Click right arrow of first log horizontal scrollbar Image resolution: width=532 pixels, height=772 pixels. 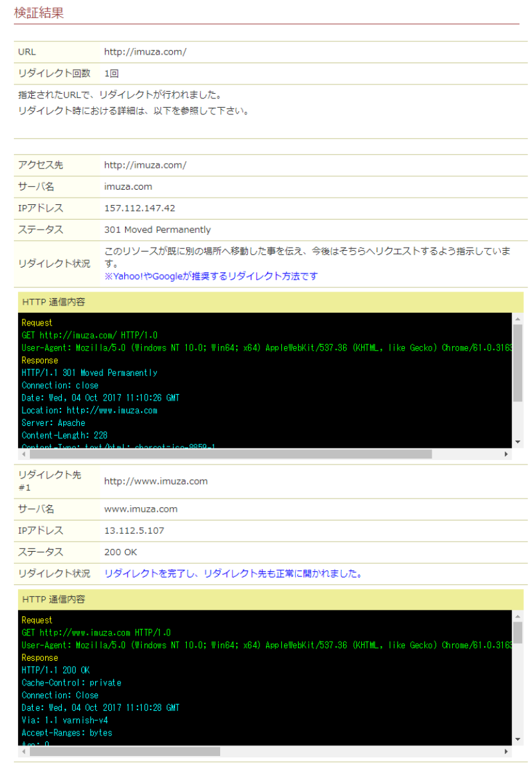(507, 454)
